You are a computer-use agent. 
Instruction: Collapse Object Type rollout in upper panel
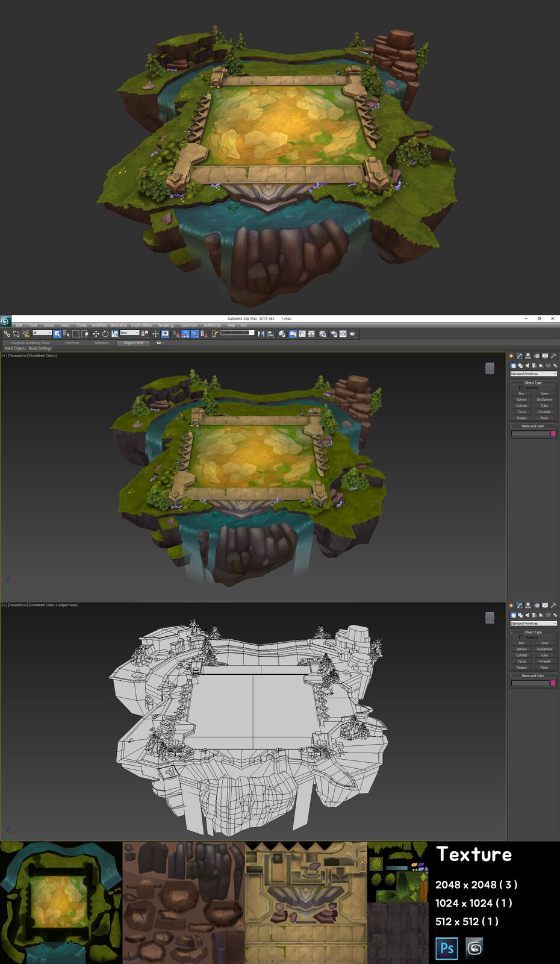click(533, 383)
